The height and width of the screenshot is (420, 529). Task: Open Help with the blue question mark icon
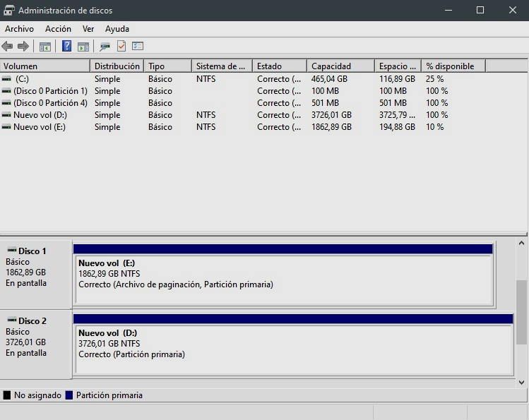click(x=66, y=47)
